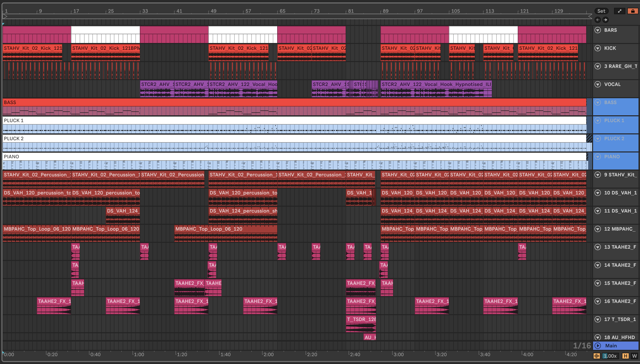The image size is (640, 364).
Task: Click the orange waveform zoom icon
Action: pos(596,356)
